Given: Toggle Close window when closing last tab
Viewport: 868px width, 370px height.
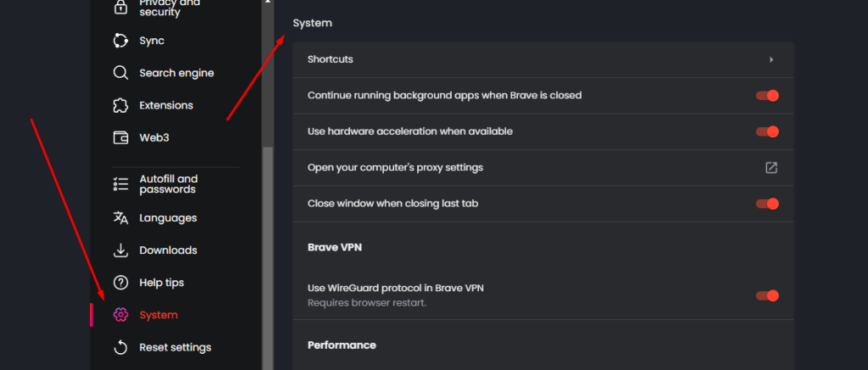Looking at the screenshot, I should coord(767,203).
